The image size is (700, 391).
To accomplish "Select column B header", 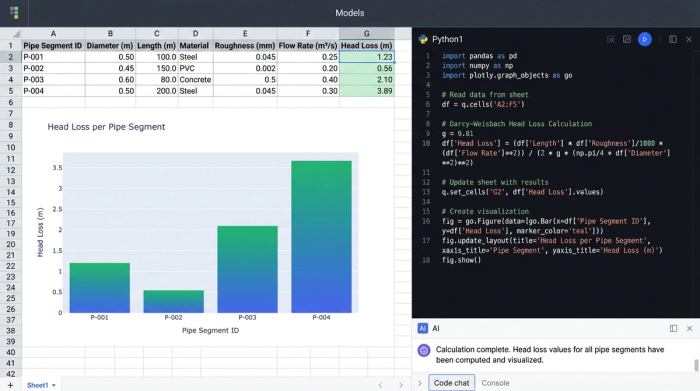I will coord(110,33).
